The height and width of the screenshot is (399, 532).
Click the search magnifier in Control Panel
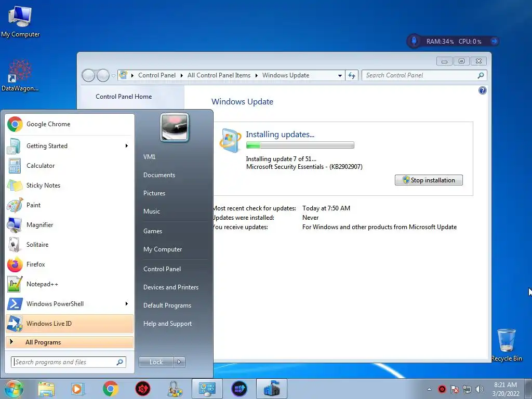[x=481, y=75]
